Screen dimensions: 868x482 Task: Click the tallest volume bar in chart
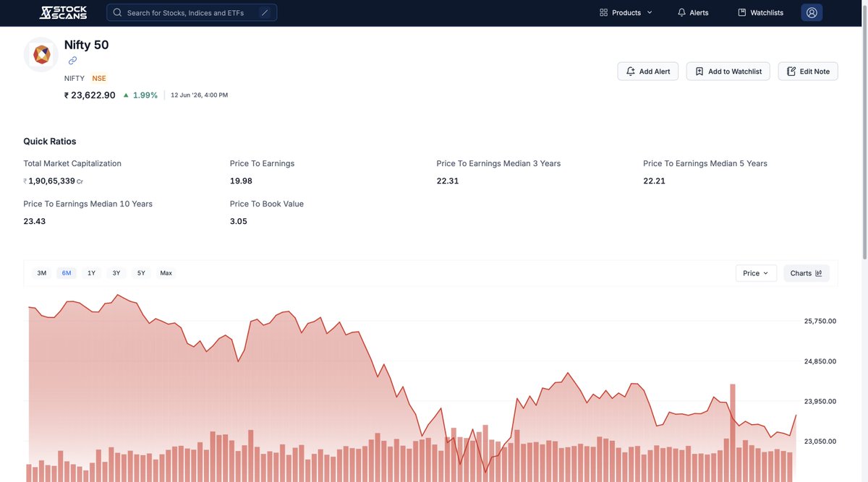[733, 433]
